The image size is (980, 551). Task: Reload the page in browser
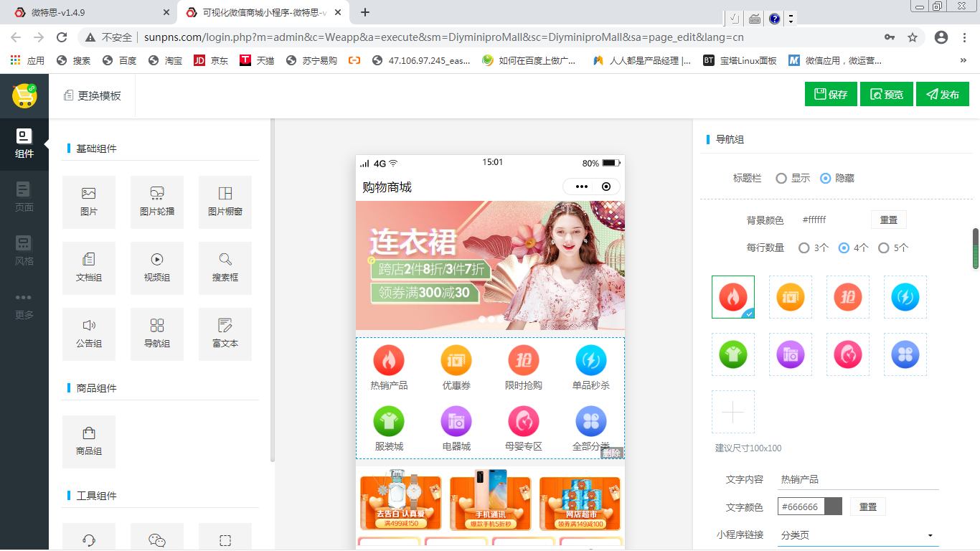coord(62,37)
